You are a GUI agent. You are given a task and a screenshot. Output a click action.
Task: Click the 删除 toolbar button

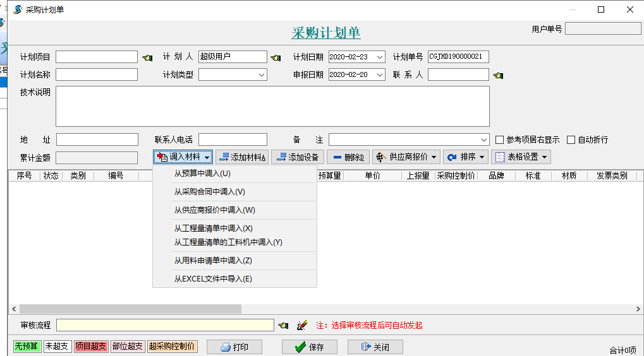[348, 157]
